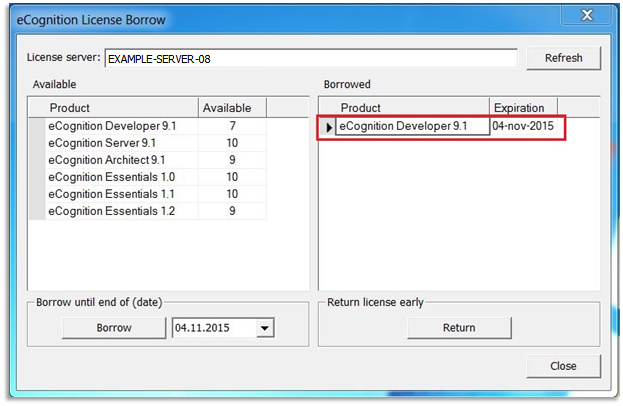Click available count for eCognition Server 9.1
The image size is (623, 406).
click(232, 143)
